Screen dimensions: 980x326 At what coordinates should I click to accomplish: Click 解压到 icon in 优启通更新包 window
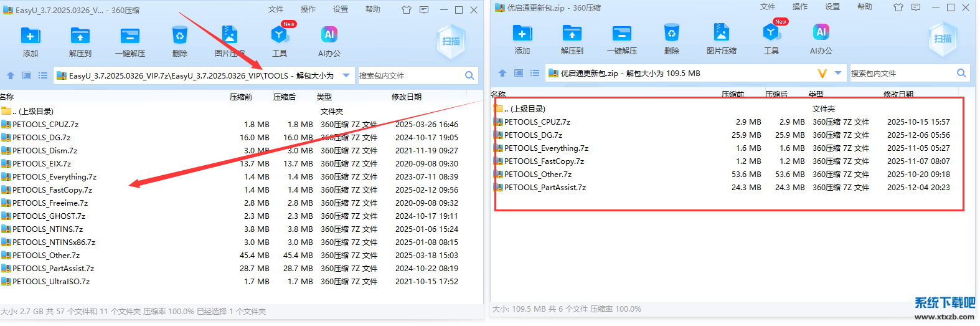point(572,33)
